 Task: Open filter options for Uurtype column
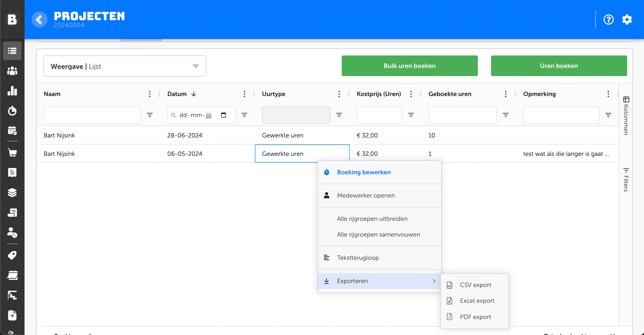339,115
